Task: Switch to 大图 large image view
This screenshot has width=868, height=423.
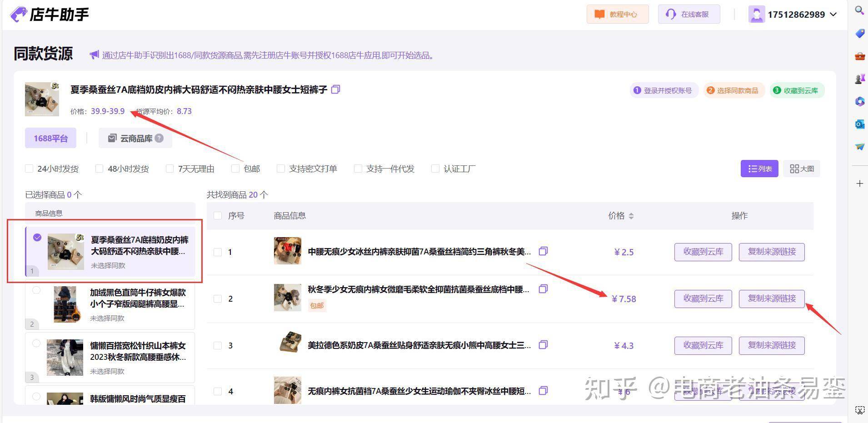Action: tap(802, 169)
